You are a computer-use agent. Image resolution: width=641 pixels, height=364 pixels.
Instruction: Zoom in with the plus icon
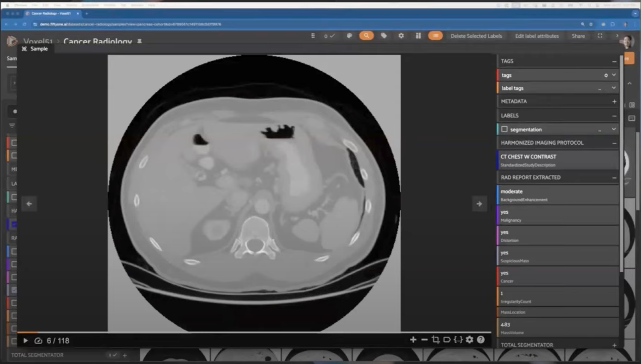point(413,340)
